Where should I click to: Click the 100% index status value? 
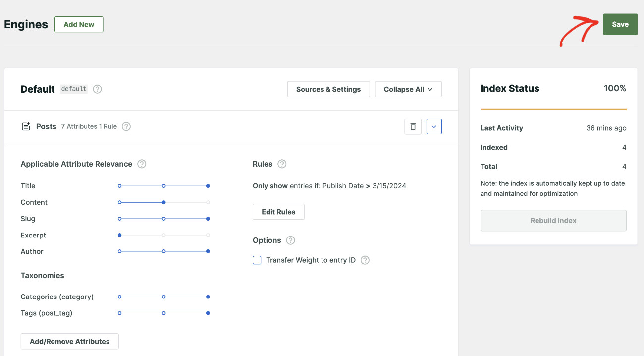pos(615,88)
